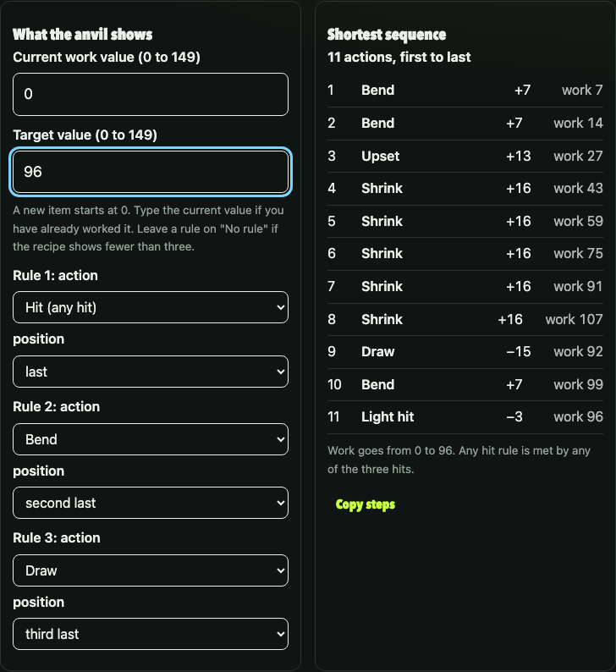Click the 'Shortest sequence' heading
Screen dimensions: 616x672
[387, 35]
